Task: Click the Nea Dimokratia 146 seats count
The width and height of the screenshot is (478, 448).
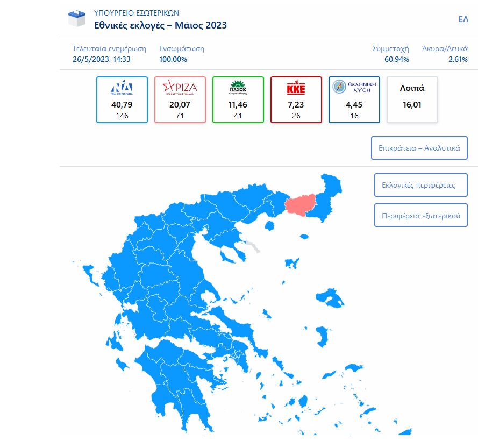Action: click(x=122, y=116)
